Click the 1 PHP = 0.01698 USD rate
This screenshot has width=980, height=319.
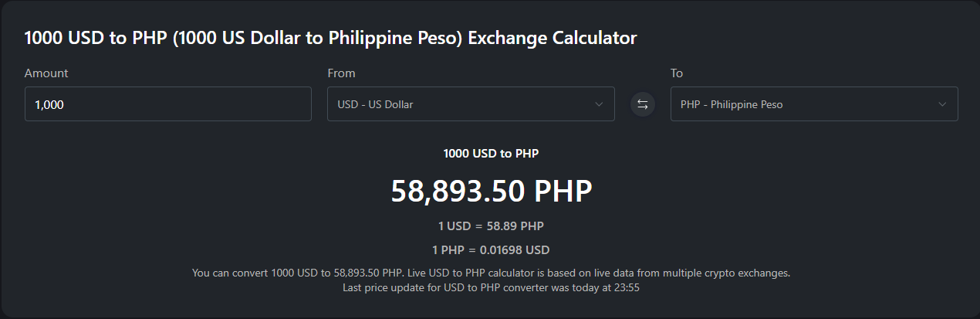point(491,250)
